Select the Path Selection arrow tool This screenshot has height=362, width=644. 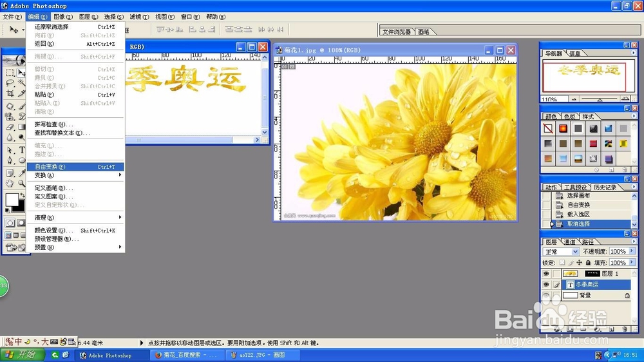9,149
